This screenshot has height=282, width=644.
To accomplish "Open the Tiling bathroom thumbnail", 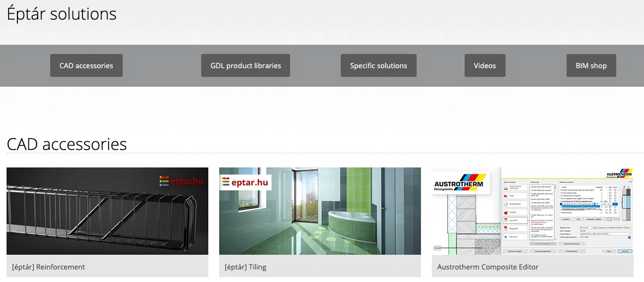I will coord(320,211).
